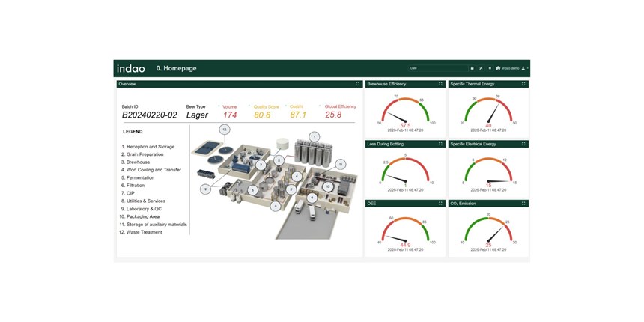
Task: Click the Global Efficiency value 25.8
Action: [x=333, y=115]
